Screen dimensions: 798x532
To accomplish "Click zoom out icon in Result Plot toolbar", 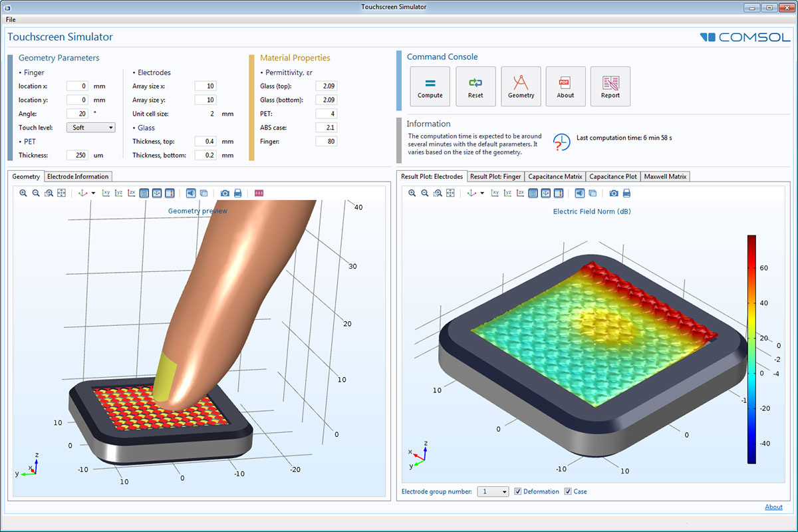I will 424,193.
